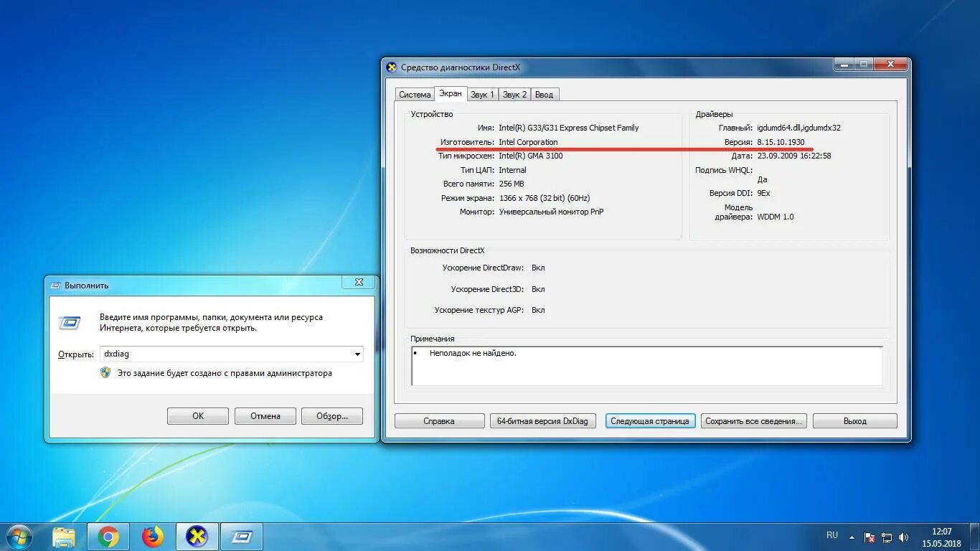The width and height of the screenshot is (980, 551).
Task: Switch to the Система tab
Action: tap(415, 94)
